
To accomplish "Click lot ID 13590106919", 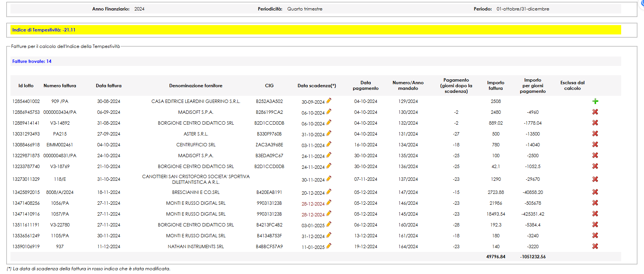I will [x=26, y=247].
